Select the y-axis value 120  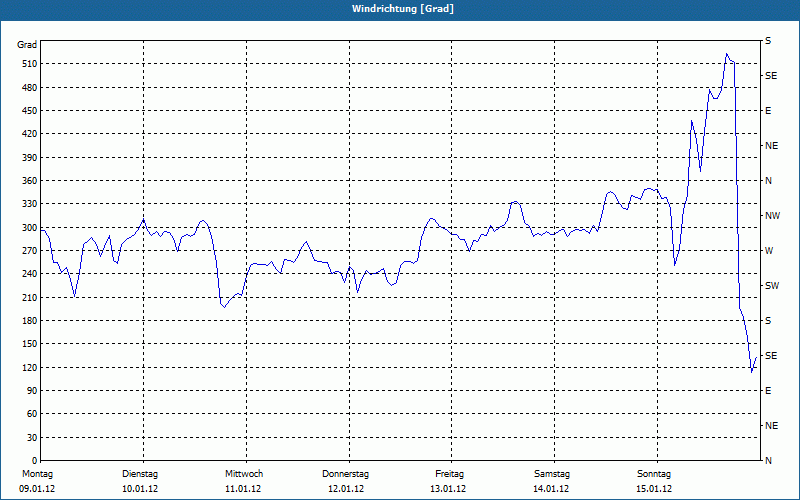pos(30,367)
